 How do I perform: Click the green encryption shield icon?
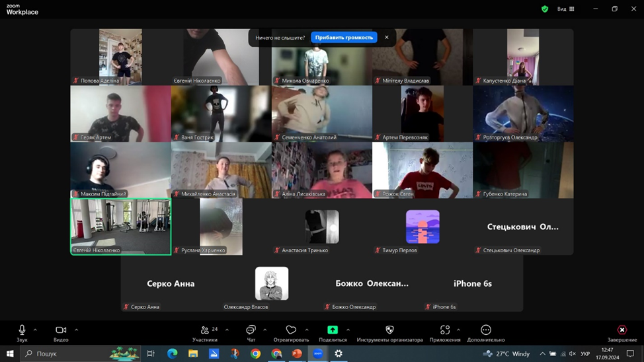click(545, 9)
